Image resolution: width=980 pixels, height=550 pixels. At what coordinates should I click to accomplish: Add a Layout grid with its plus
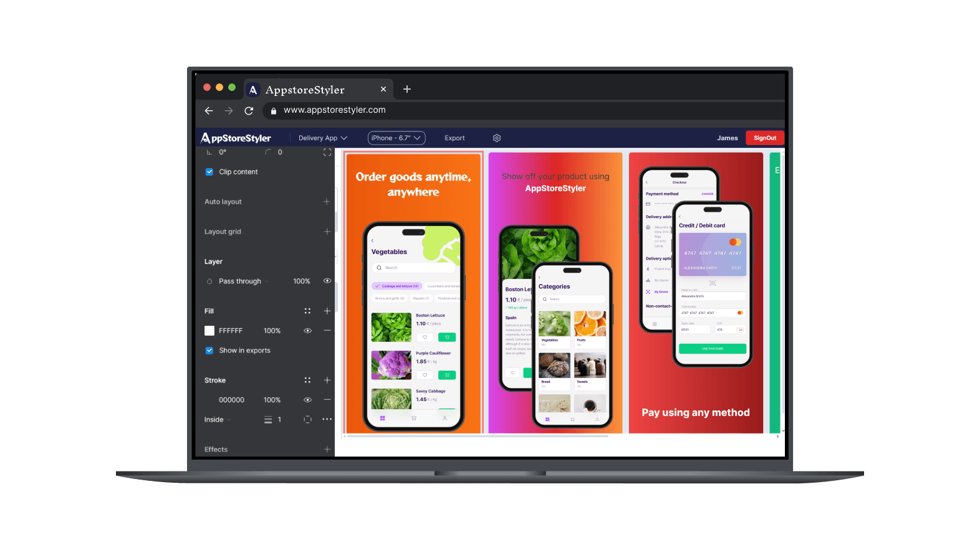point(327,231)
